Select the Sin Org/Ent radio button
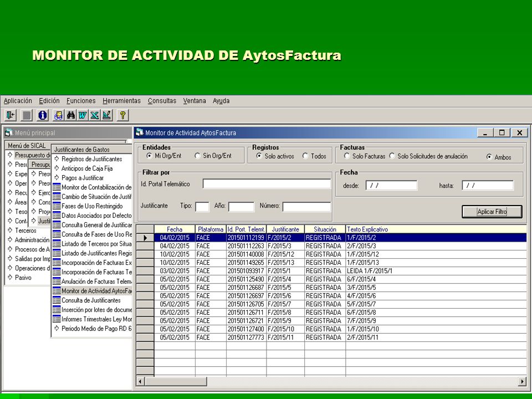Image resolution: width=532 pixels, height=399 pixels. [197, 156]
